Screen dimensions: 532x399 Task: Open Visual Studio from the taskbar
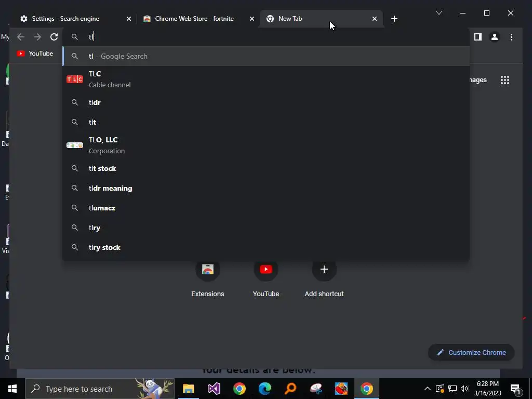point(214,389)
